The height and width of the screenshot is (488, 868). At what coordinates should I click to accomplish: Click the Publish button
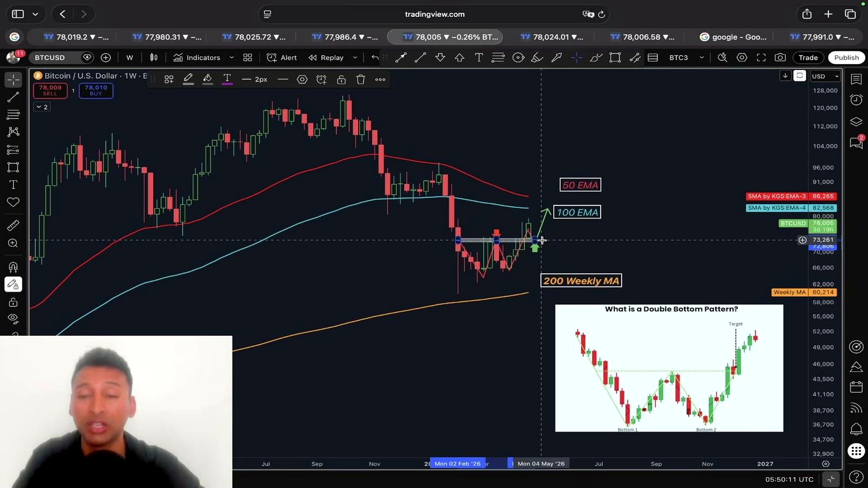click(x=846, y=57)
